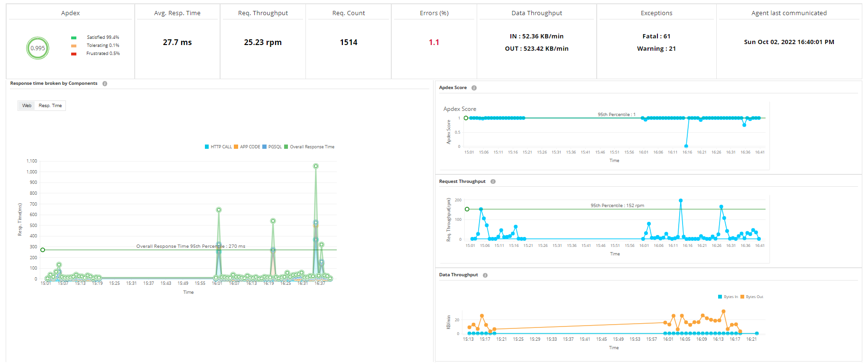Toggle the HTTP CALL legend series
The width and height of the screenshot is (868, 363).
(x=218, y=147)
